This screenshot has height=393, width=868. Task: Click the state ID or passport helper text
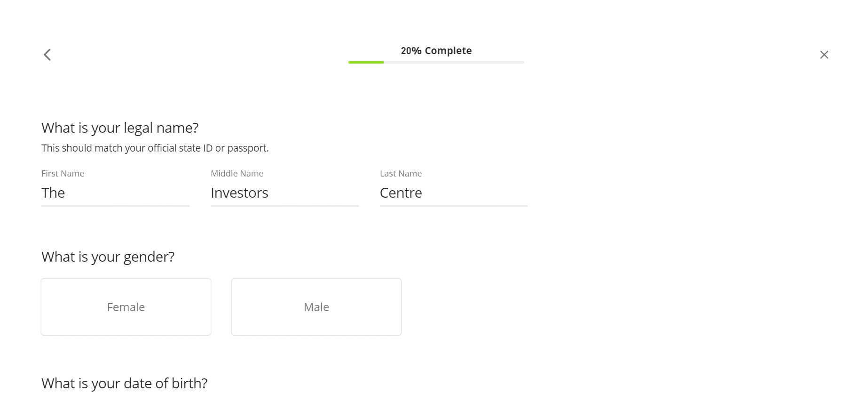tap(155, 147)
